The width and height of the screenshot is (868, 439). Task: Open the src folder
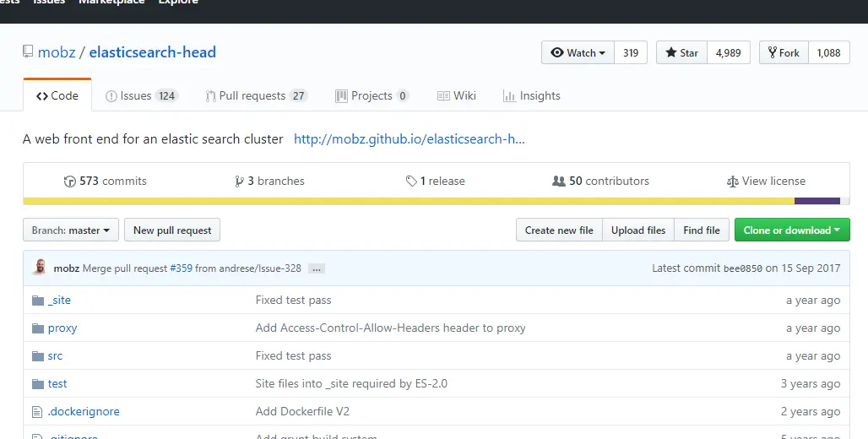click(55, 356)
